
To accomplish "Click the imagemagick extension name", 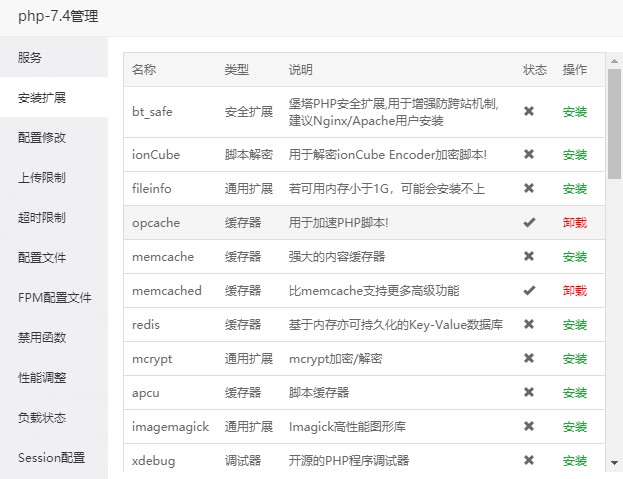I will point(170,427).
